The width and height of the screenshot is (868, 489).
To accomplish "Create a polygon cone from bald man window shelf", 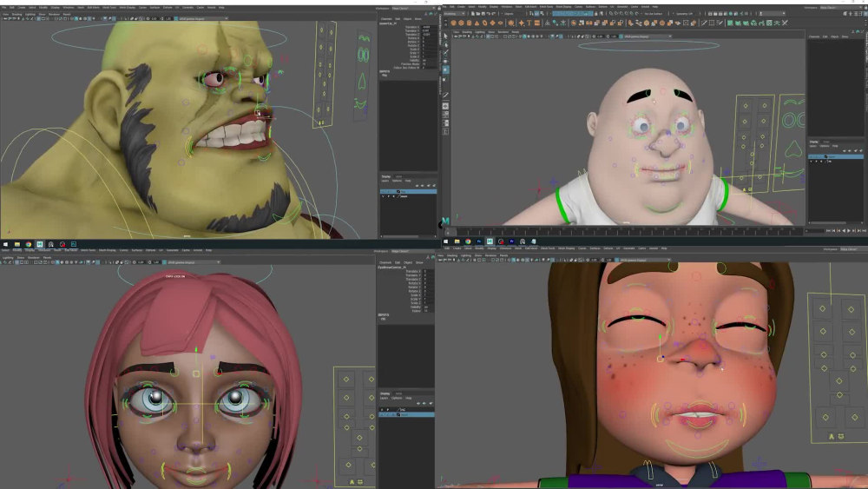I will [477, 23].
